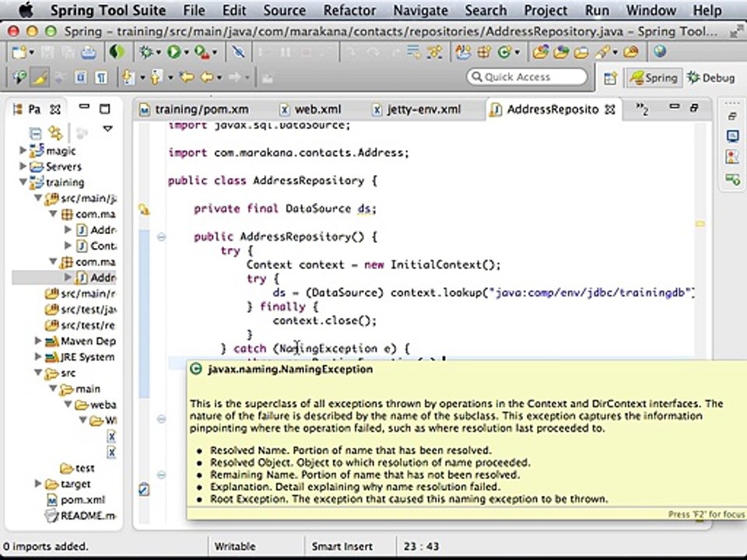Select the target folder in tree

pos(68,485)
